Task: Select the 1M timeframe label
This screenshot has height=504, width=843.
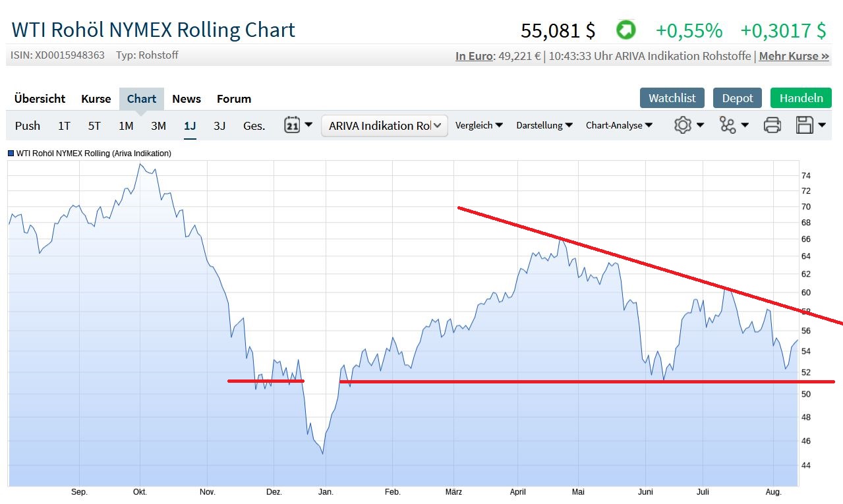Action: pos(126,125)
